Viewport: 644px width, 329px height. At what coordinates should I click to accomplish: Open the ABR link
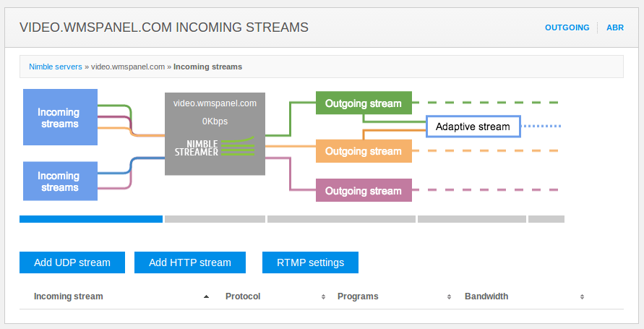[x=615, y=27]
